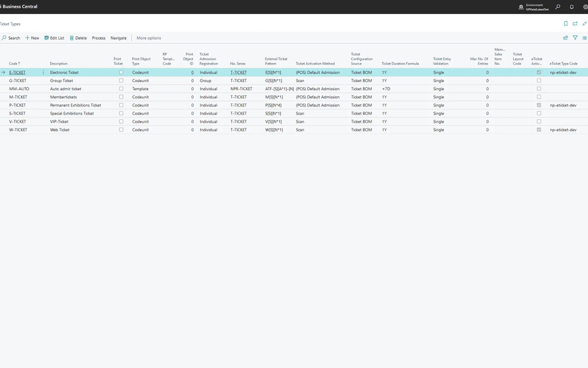The width and height of the screenshot is (588, 368).
Task: Click 'Permanent Exhibitions Ticket' description
Action: [75, 105]
